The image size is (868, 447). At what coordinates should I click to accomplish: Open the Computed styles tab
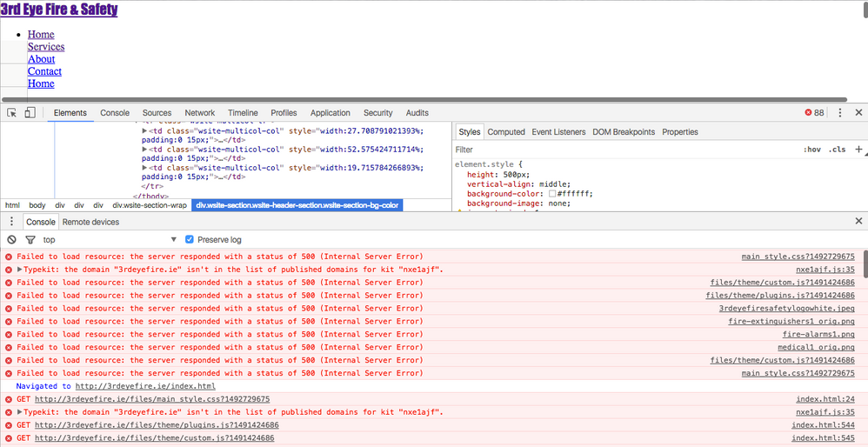click(x=505, y=132)
